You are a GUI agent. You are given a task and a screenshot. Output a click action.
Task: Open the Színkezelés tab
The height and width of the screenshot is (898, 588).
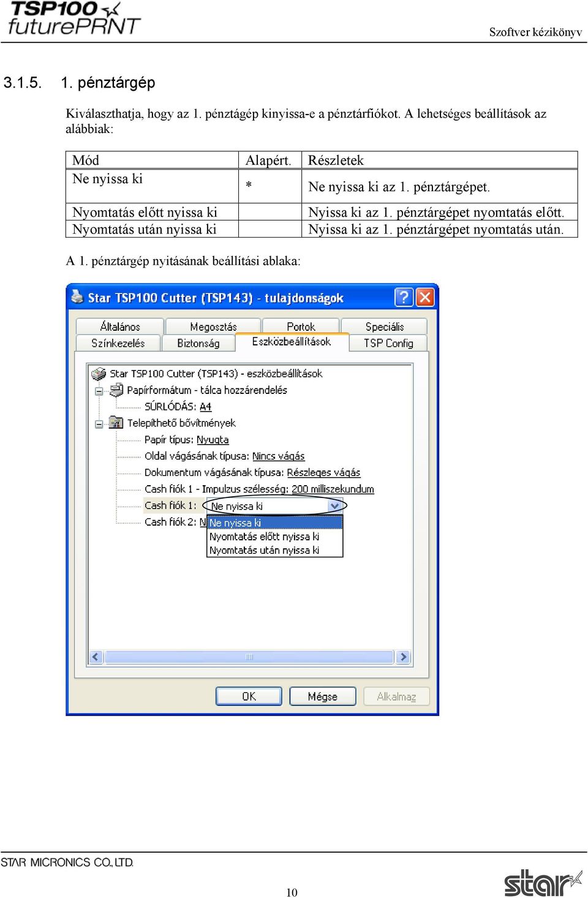click(118, 343)
